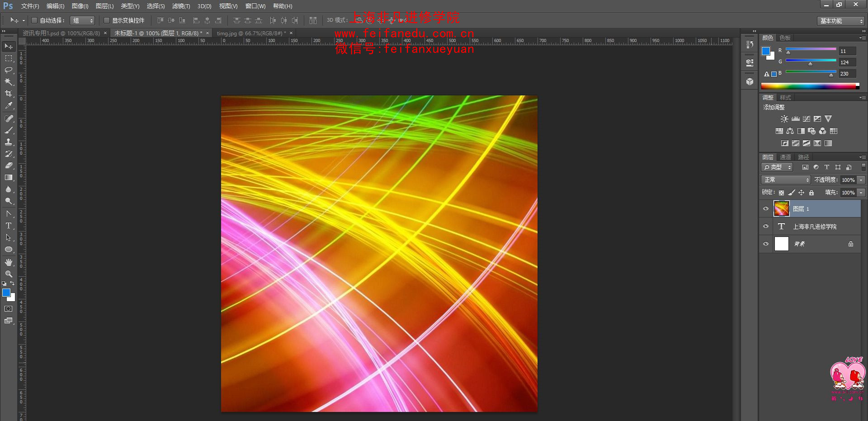
Task: Select the Path Selection tool
Action: [x=9, y=237]
